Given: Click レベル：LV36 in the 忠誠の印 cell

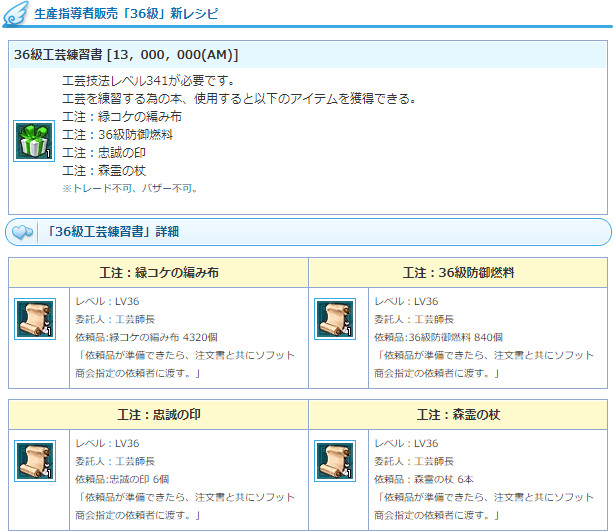Looking at the screenshot, I should pos(107,444).
